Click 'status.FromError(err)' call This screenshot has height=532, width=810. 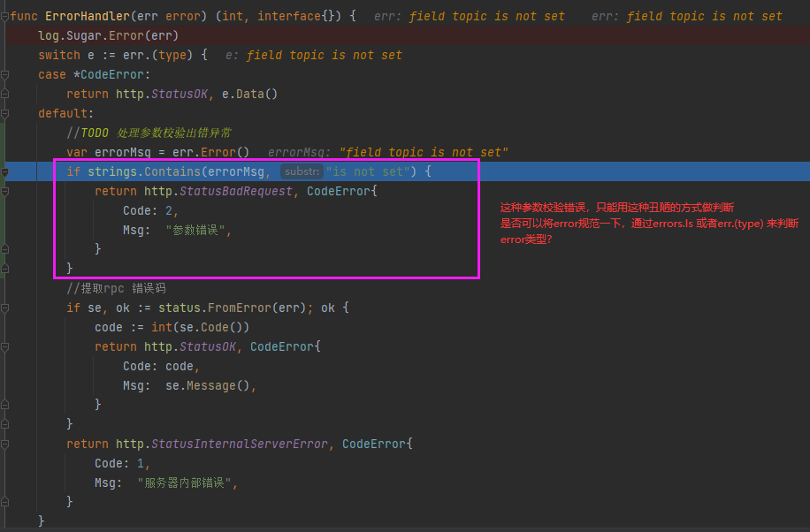(233, 308)
